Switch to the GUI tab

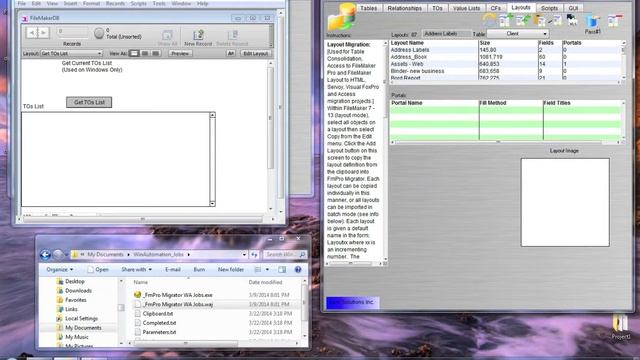(x=573, y=8)
